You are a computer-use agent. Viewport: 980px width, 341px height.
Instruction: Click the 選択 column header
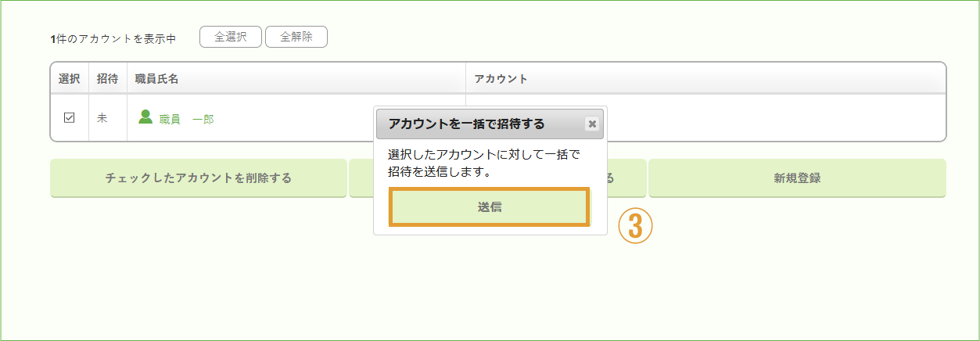coord(69,79)
